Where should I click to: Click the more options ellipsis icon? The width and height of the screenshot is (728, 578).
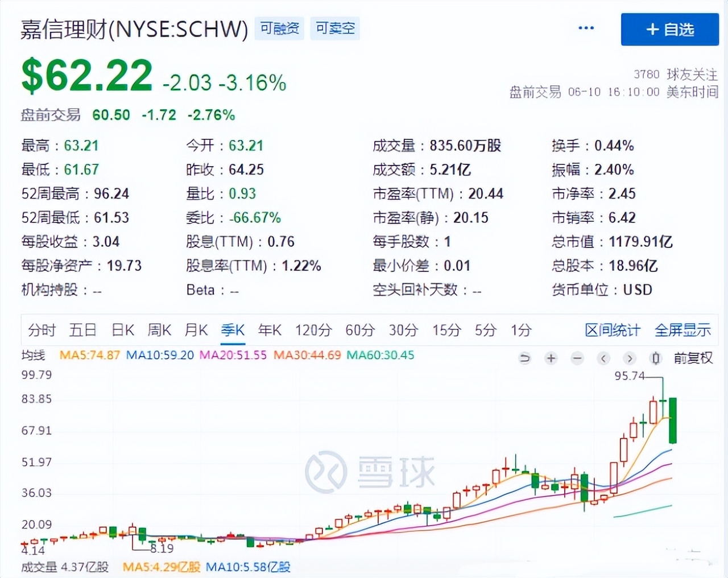pos(585,27)
